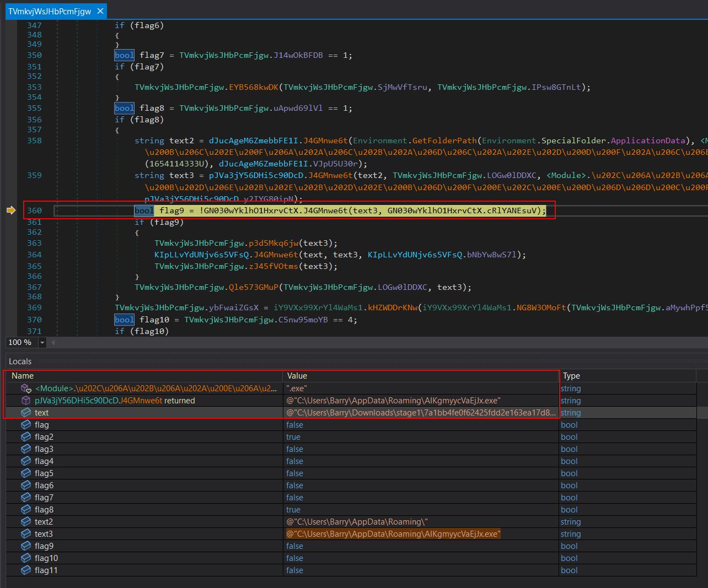Click the bool keyword on line 355
Screen dimensions: 708x588
tap(124, 108)
